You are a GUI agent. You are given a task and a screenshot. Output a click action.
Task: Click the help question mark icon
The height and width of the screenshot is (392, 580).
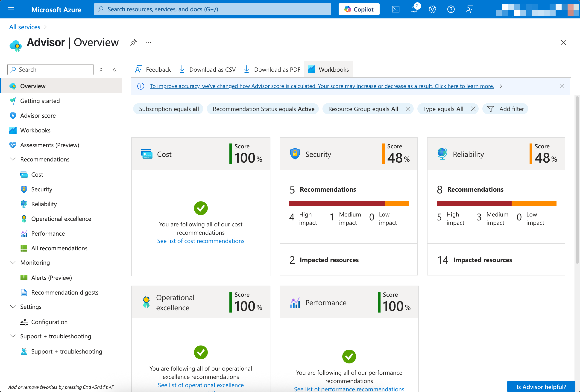tap(451, 9)
